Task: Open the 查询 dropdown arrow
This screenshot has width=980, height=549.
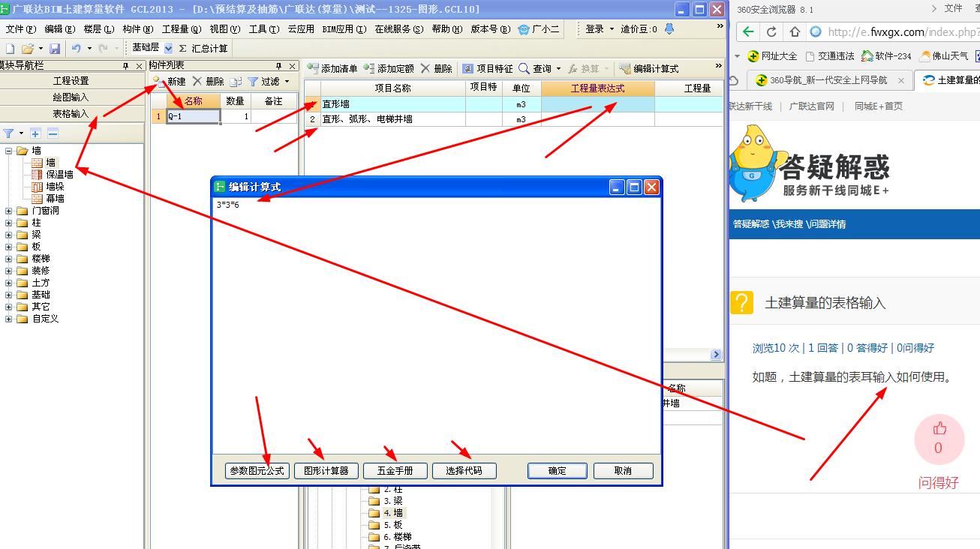Action: pos(558,68)
